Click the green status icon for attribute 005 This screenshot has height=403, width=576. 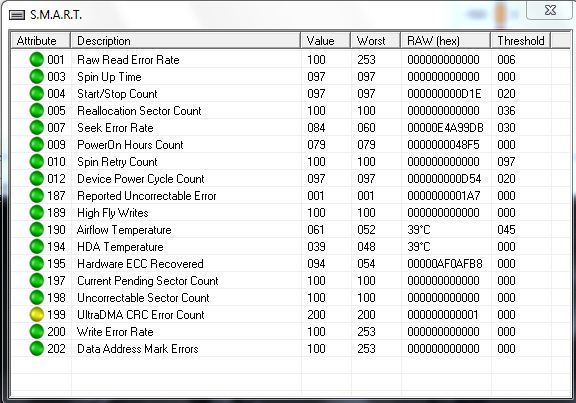(x=36, y=111)
